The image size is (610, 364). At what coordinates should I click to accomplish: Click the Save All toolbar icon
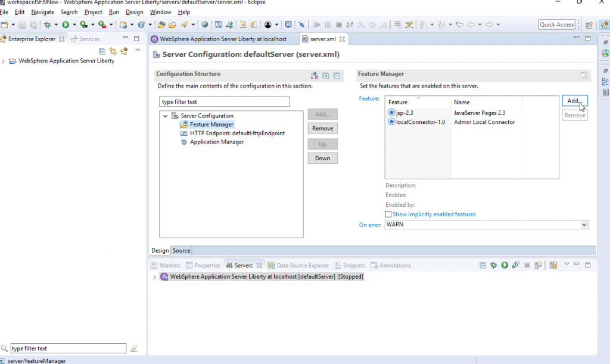[x=34, y=24]
